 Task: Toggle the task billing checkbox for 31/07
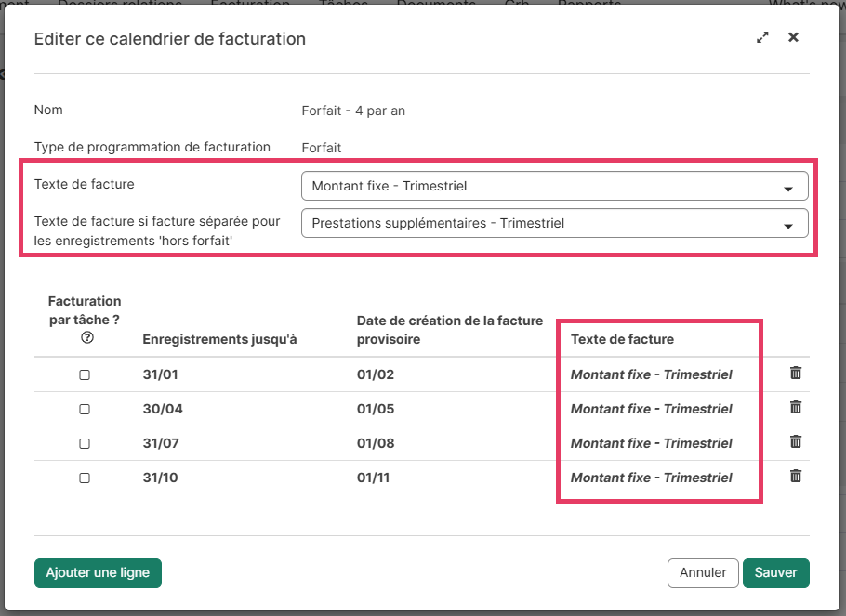(85, 444)
